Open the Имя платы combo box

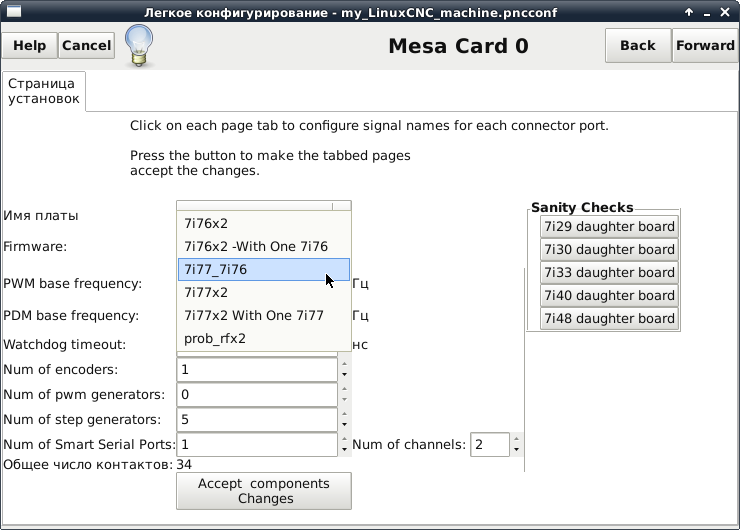point(264,206)
